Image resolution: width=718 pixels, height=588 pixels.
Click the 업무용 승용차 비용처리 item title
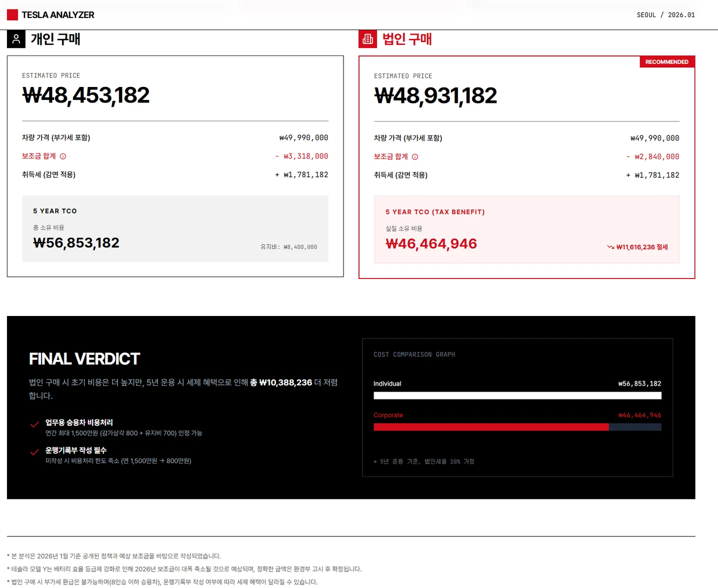(x=79, y=422)
